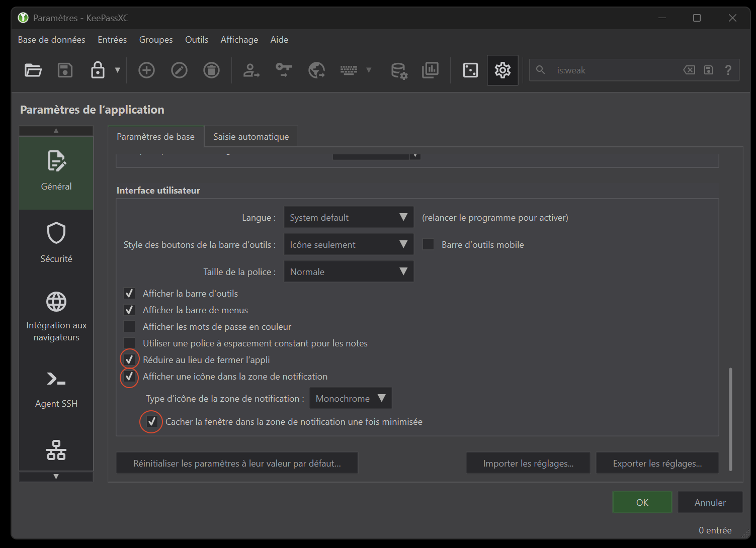The height and width of the screenshot is (548, 756).
Task: Toggle Afficher une icône dans zone de notification
Action: (129, 376)
